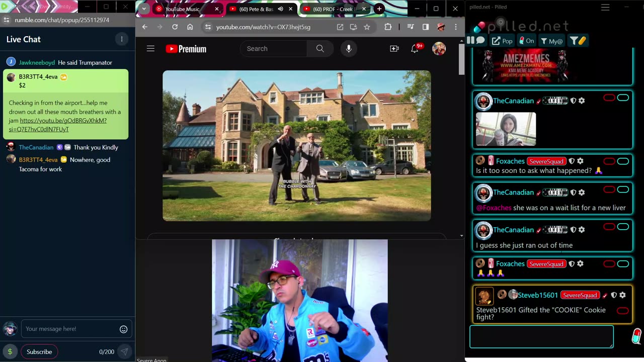
Task: Click Foxaches username on 'too soon' message
Action: pos(510,161)
